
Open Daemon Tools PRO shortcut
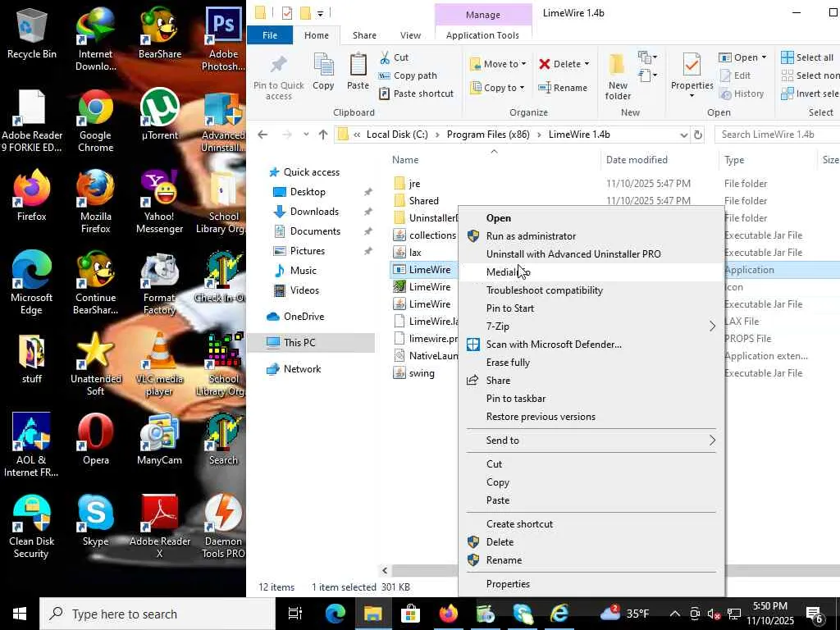click(x=223, y=526)
